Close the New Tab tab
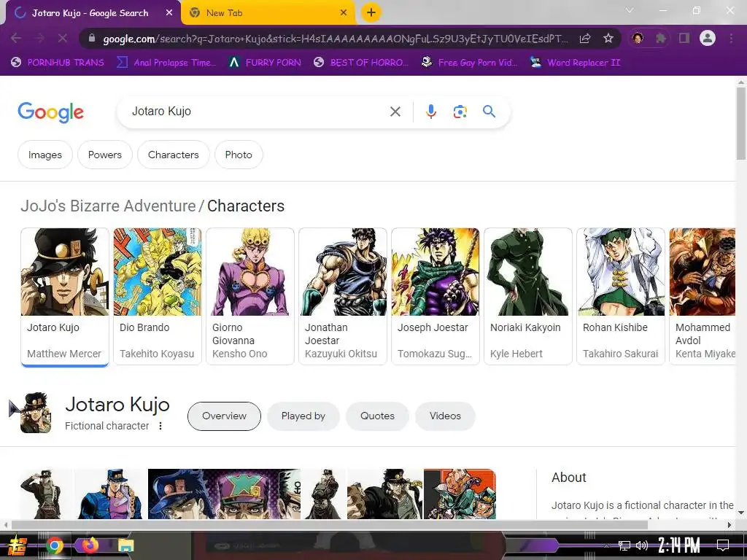 click(x=344, y=13)
